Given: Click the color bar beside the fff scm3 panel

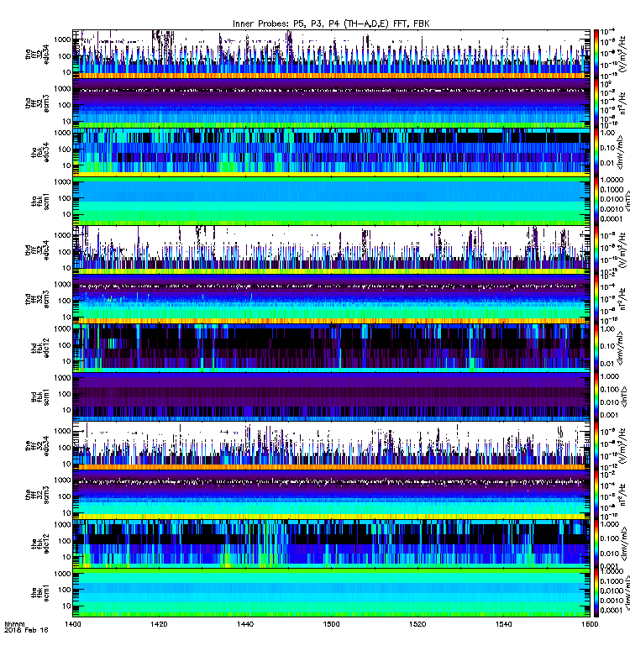Looking at the screenshot, I should 596,495.
